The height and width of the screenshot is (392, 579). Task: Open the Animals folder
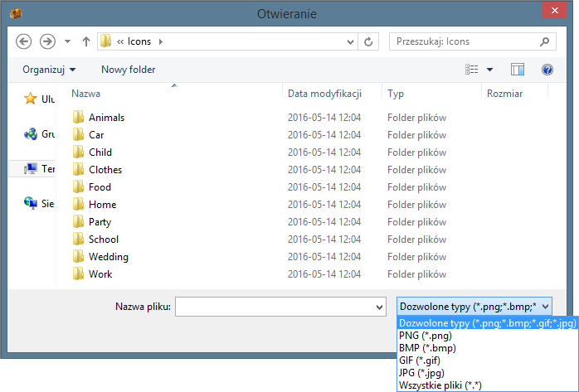pos(106,118)
